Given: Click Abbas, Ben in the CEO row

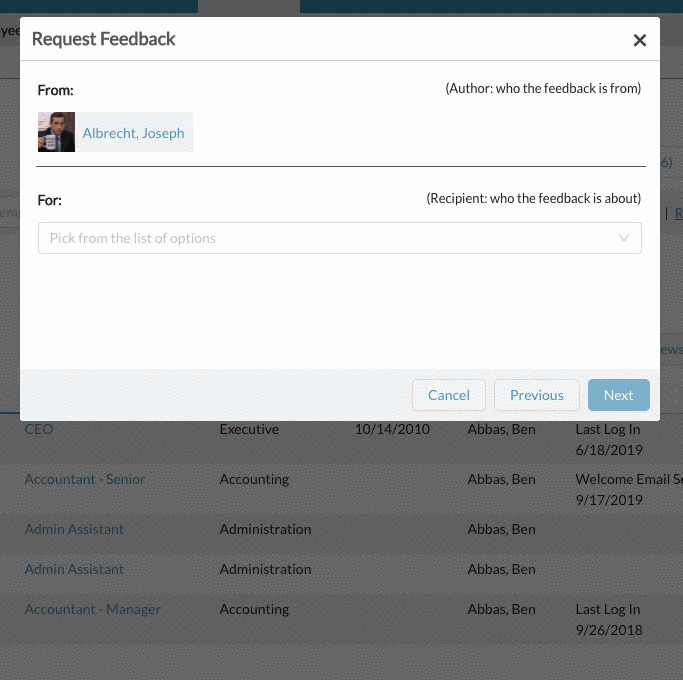Looking at the screenshot, I should point(501,429).
